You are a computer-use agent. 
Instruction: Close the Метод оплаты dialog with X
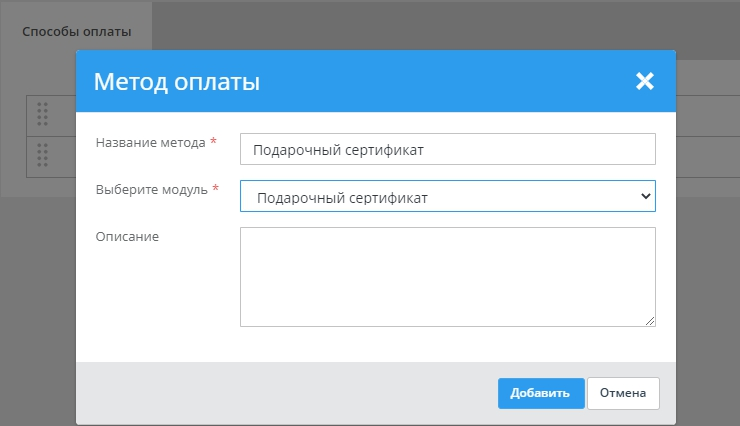point(644,82)
